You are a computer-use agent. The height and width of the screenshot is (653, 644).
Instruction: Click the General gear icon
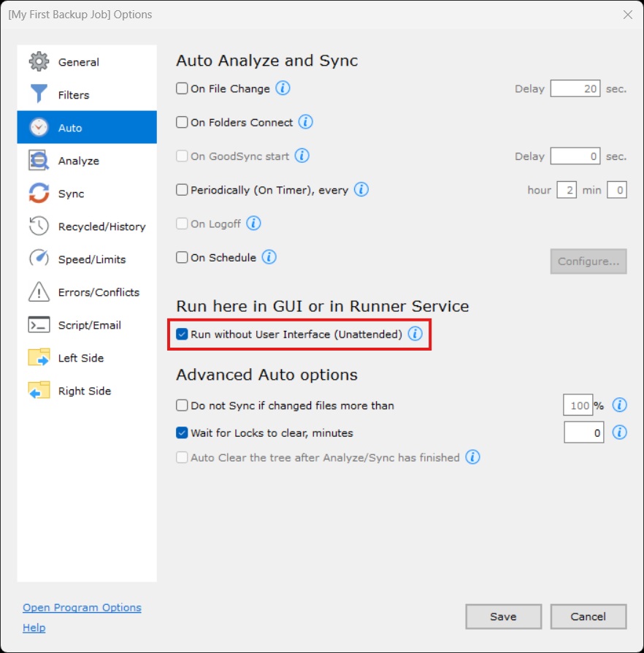pyautogui.click(x=39, y=61)
